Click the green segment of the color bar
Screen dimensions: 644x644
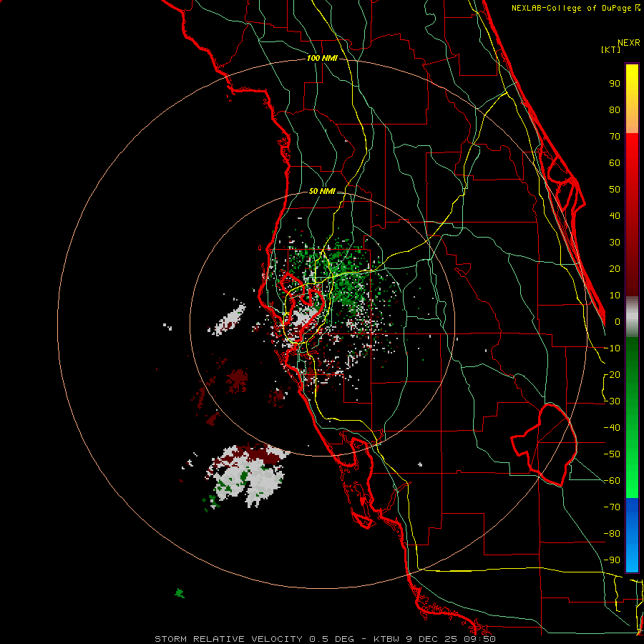[632, 418]
